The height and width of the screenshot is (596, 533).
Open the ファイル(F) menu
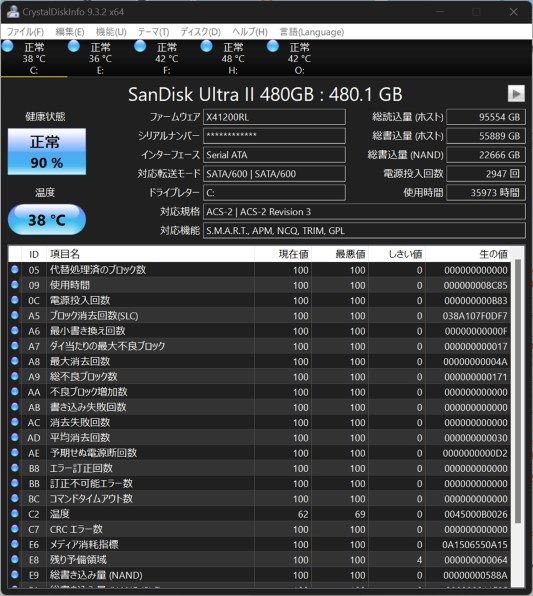pos(25,32)
